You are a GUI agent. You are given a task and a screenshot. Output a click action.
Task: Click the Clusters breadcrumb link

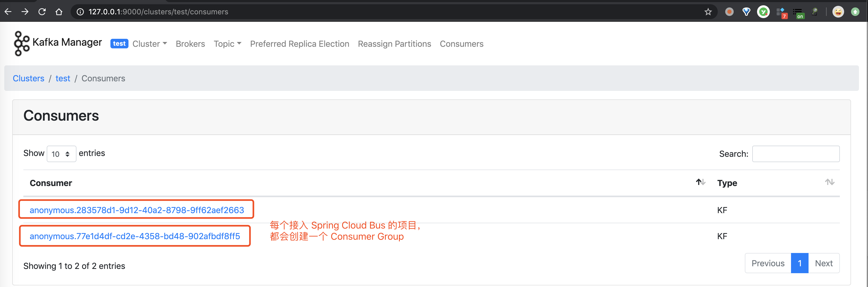click(28, 78)
